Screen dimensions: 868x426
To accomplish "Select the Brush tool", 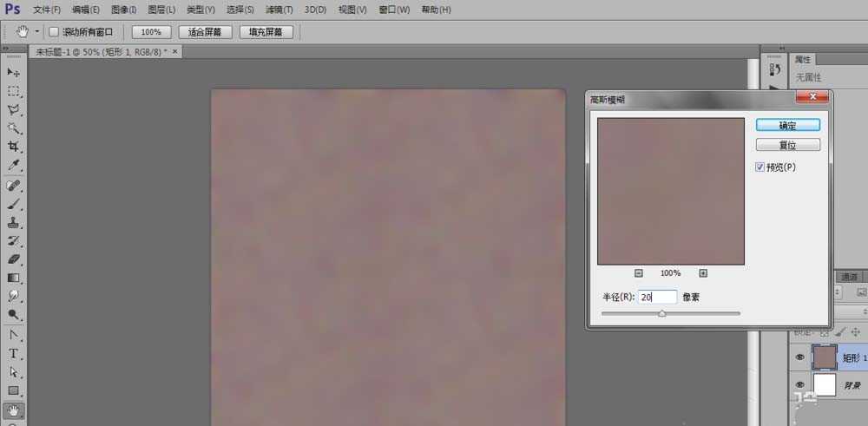I will coord(14,204).
